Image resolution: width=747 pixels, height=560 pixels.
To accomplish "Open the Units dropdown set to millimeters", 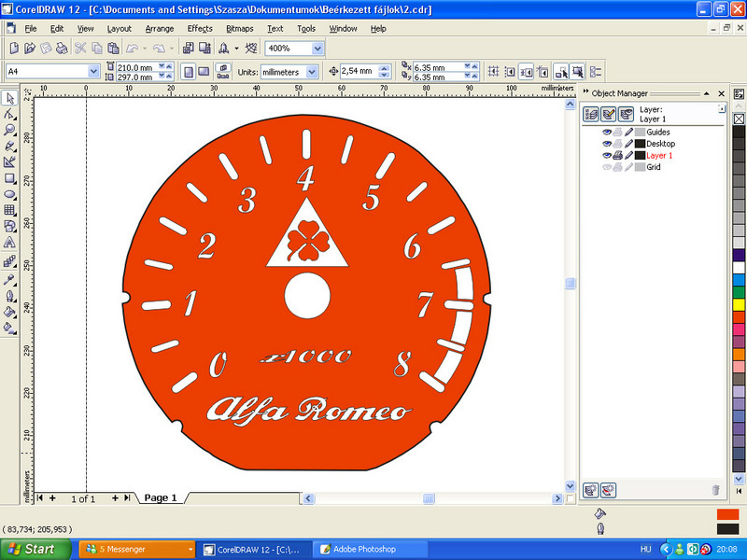I will (x=312, y=72).
